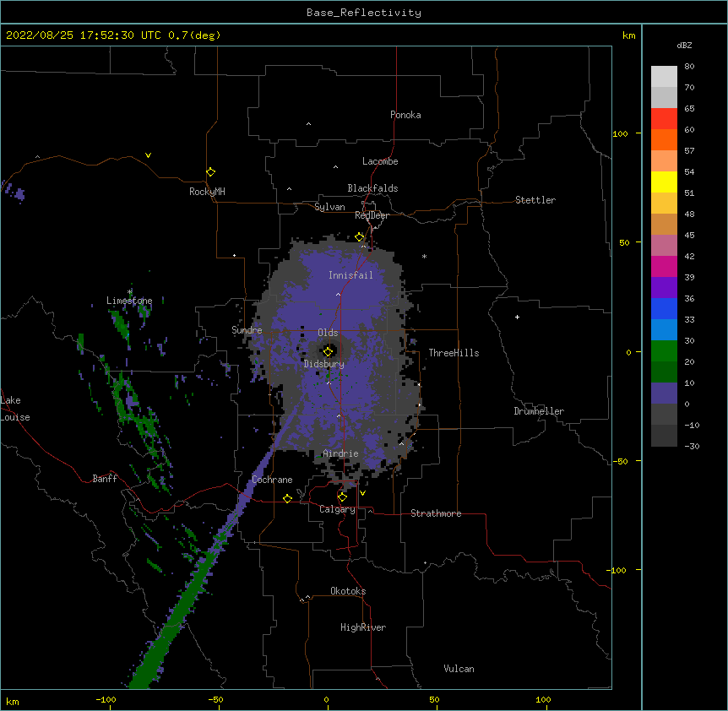Click the Okotoks label

coord(348,591)
